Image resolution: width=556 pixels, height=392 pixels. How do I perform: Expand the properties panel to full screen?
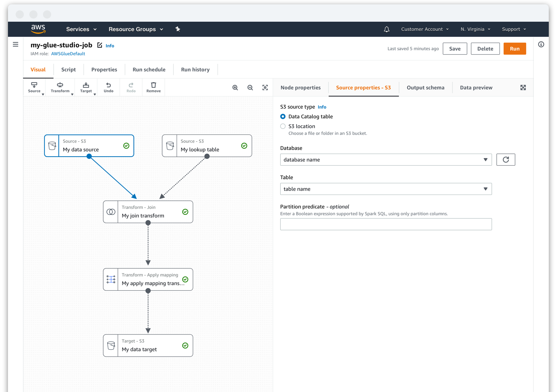(x=523, y=88)
